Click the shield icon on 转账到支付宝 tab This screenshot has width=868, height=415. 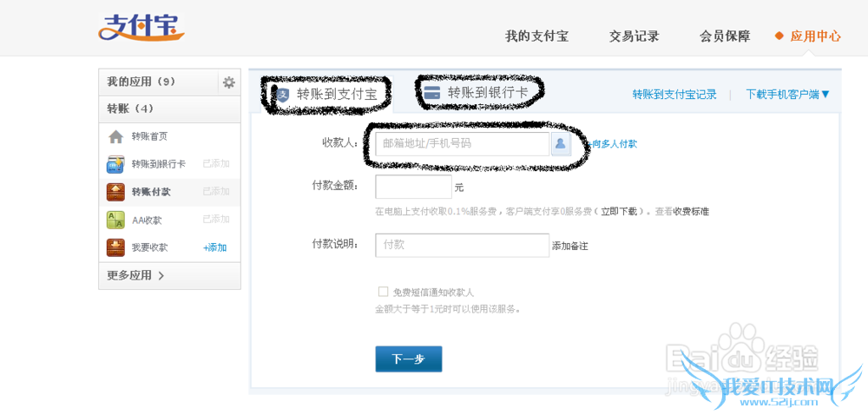click(x=283, y=94)
